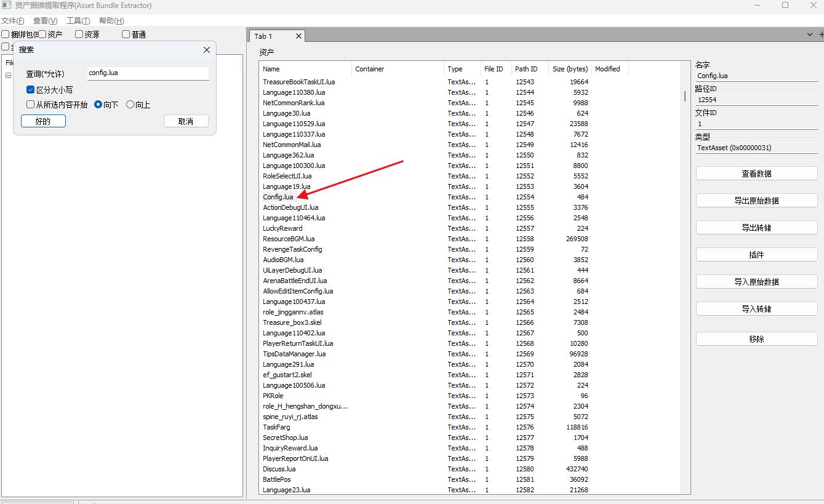This screenshot has width=824, height=504.
Task: Click the 类型 TextAsset field
Action: [x=756, y=148]
